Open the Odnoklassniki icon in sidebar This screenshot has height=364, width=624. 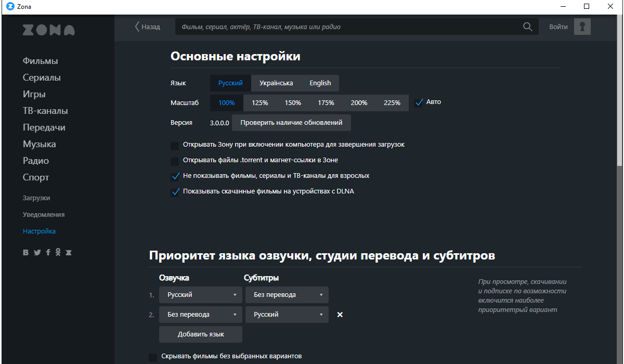click(x=58, y=252)
